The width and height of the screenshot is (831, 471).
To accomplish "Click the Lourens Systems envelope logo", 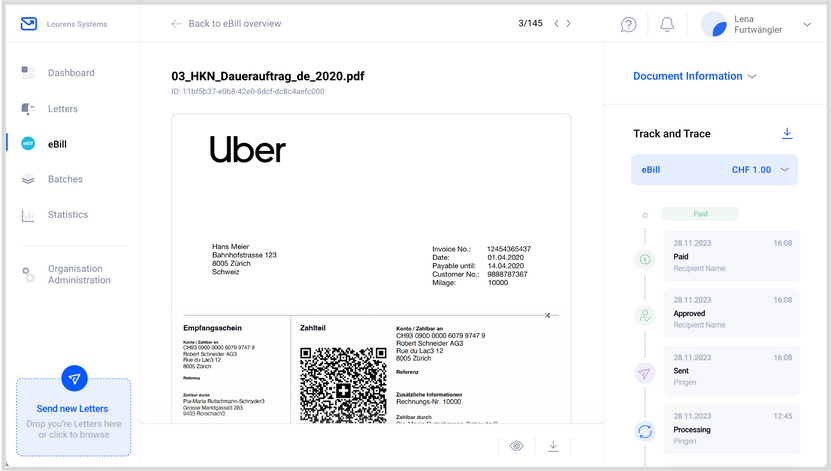I will tap(29, 24).
